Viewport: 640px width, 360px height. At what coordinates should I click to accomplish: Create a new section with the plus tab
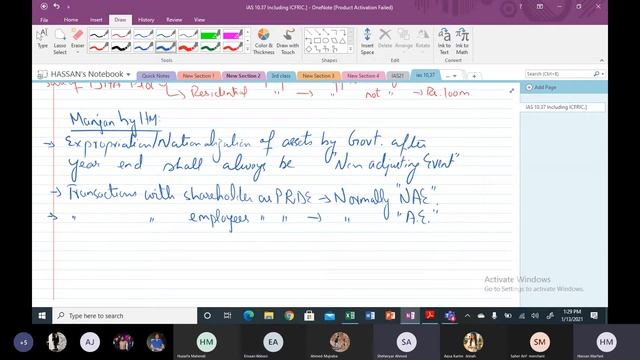click(474, 76)
